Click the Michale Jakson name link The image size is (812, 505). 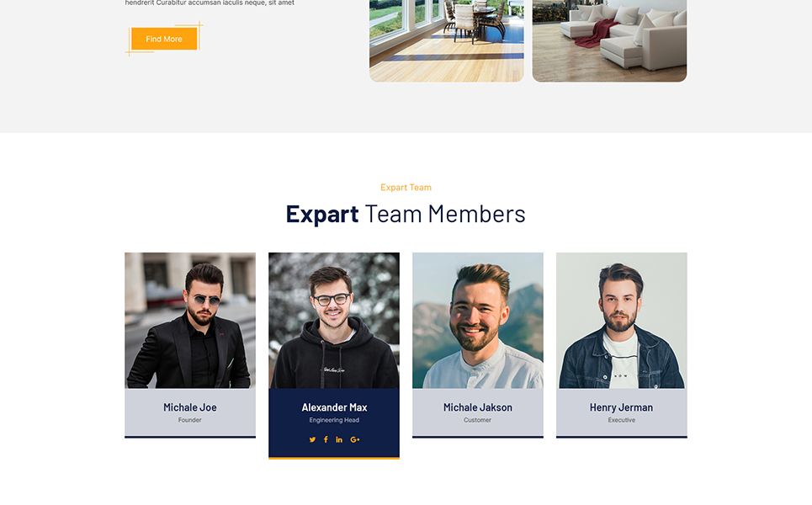477,407
